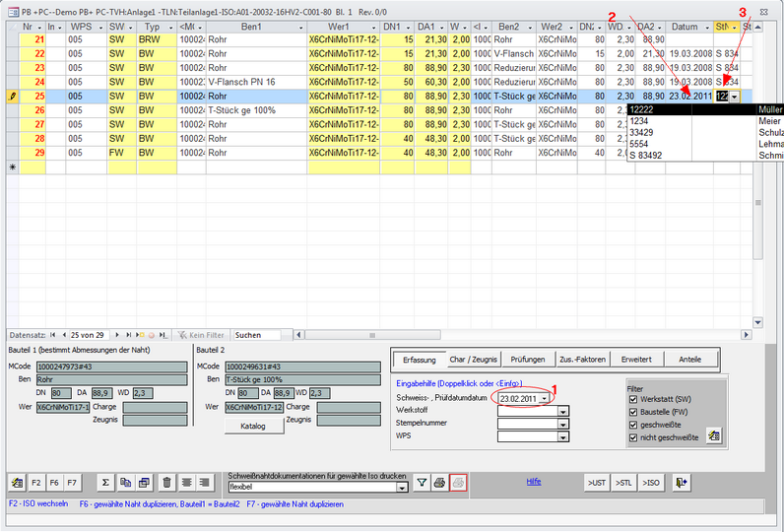Expand the Schweiss-, Prüfdatum date dropdown

pos(544,397)
